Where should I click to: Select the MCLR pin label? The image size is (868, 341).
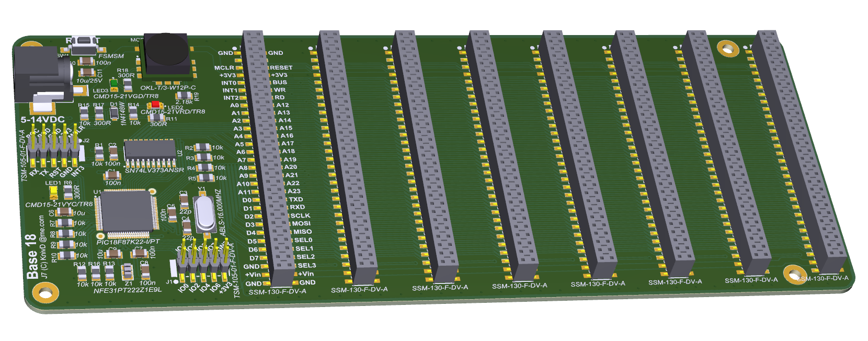[x=224, y=68]
